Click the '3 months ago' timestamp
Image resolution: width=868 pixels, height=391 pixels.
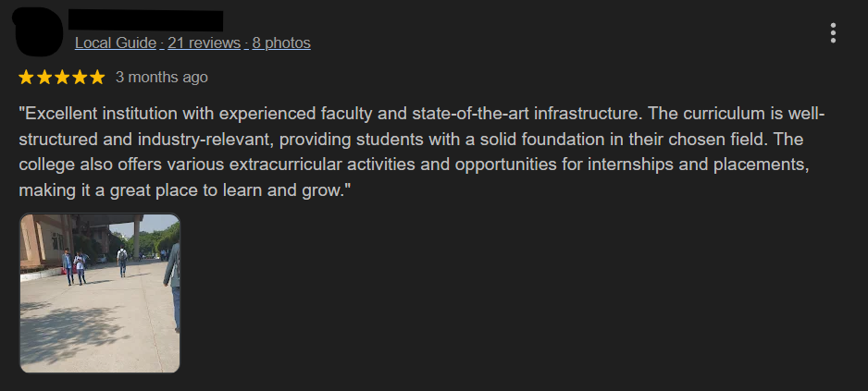pyautogui.click(x=162, y=77)
